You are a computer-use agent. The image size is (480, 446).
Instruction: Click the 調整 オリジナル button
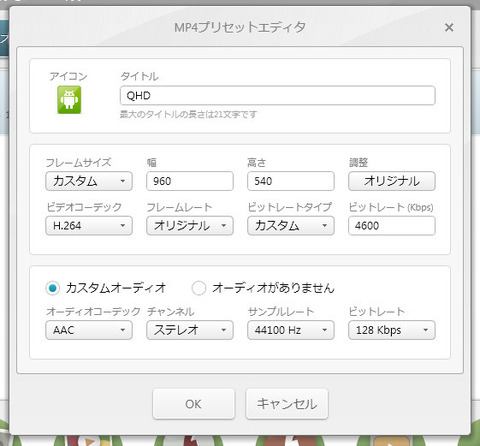[x=392, y=181]
